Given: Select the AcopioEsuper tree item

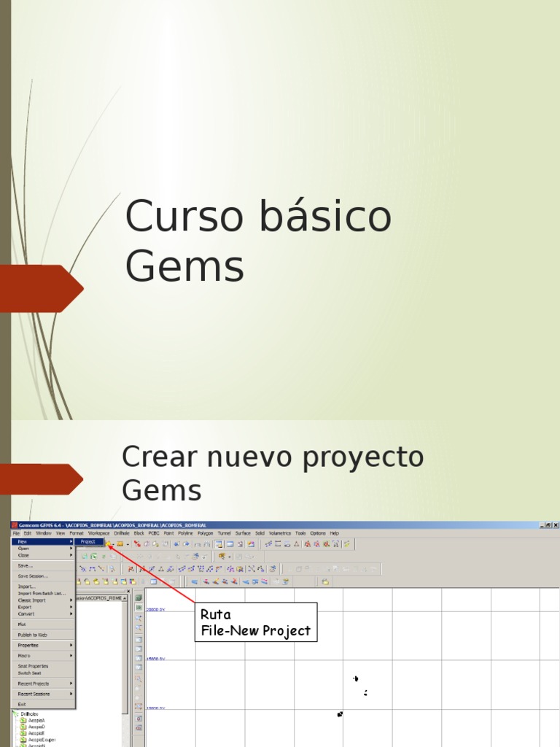Looking at the screenshot, I should (x=42, y=740).
